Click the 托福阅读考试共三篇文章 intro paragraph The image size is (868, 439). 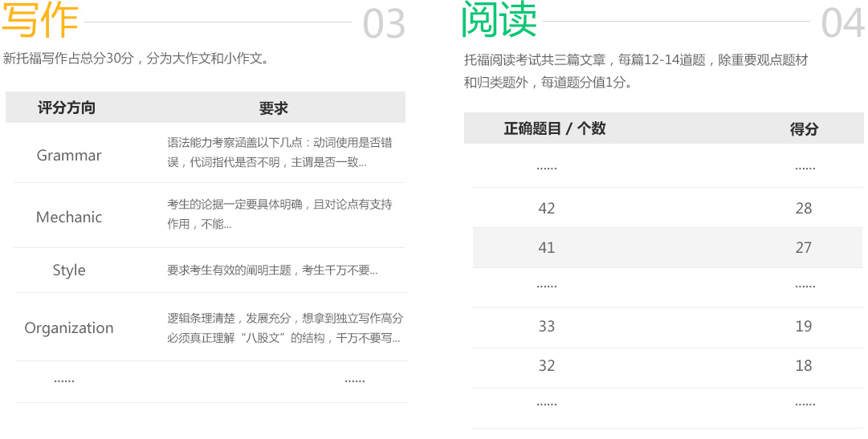pos(637,71)
